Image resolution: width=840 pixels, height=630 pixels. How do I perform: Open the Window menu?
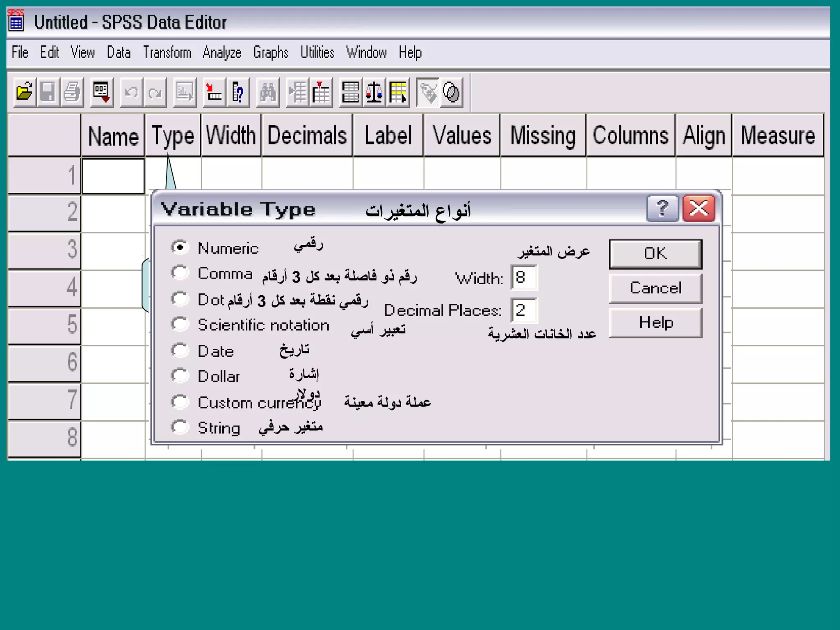pyautogui.click(x=366, y=52)
